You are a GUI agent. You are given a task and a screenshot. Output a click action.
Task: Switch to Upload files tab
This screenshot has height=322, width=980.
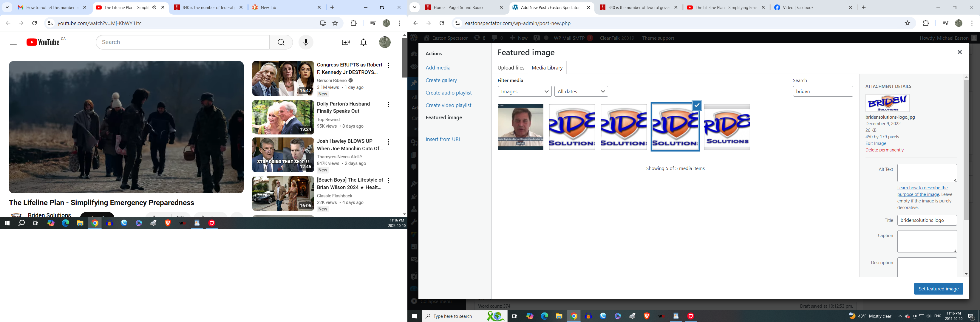click(x=511, y=68)
